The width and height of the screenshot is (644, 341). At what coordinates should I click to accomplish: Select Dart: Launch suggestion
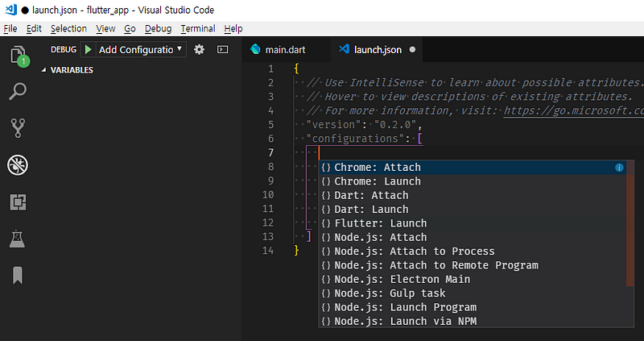[473, 210]
